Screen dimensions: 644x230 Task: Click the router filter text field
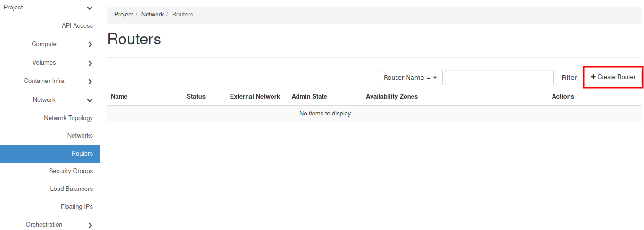(x=499, y=78)
